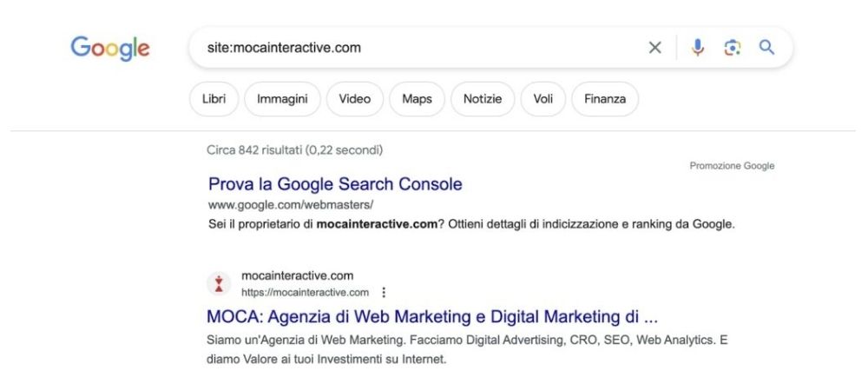Start voice search with microphone icon
This screenshot has width=868, height=391.
(698, 48)
